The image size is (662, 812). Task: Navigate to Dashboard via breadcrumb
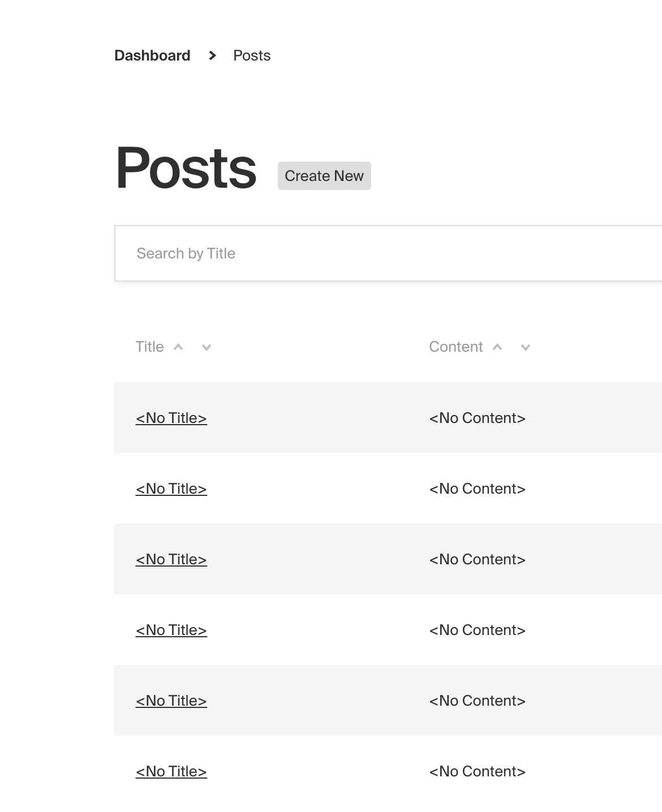[152, 55]
